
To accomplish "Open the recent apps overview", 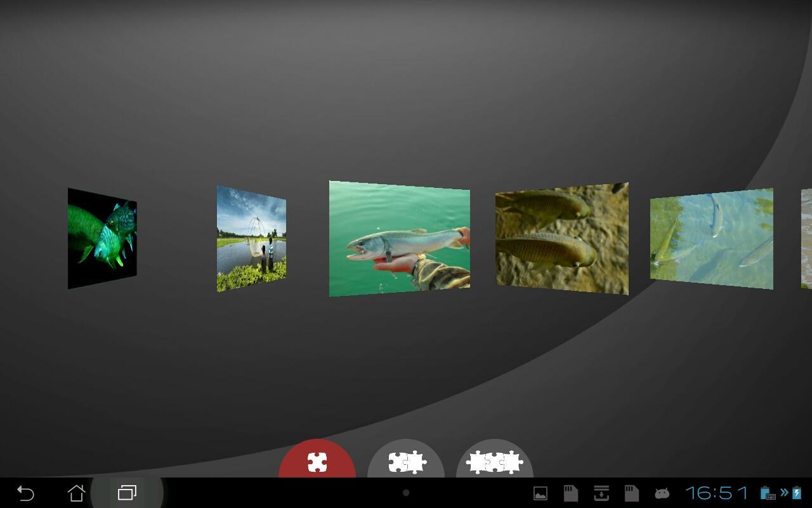I will [x=127, y=493].
